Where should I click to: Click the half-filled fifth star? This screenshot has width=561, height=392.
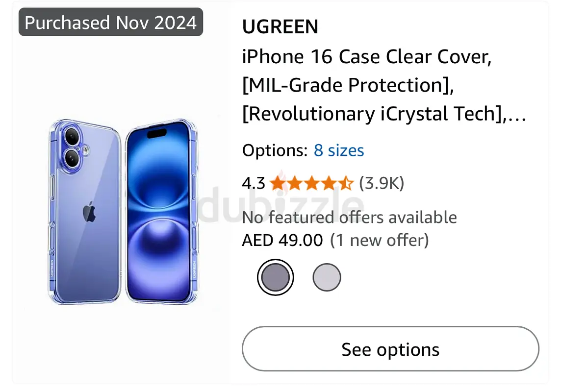346,183
